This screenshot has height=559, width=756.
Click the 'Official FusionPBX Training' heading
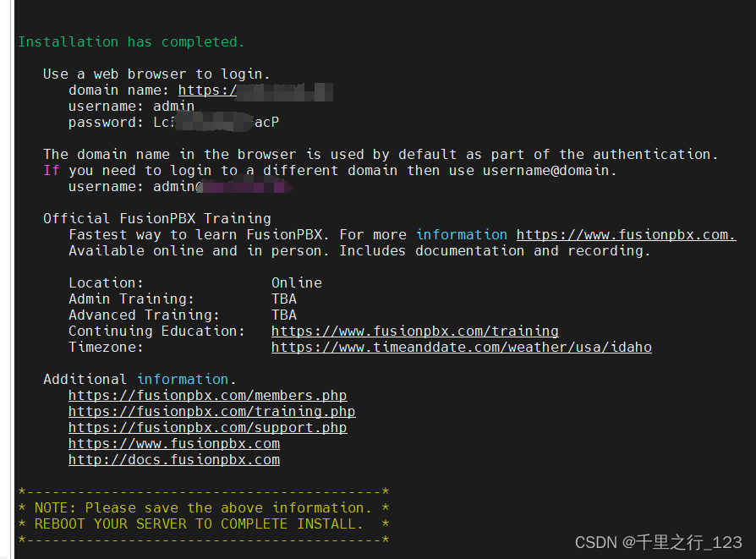coord(157,218)
